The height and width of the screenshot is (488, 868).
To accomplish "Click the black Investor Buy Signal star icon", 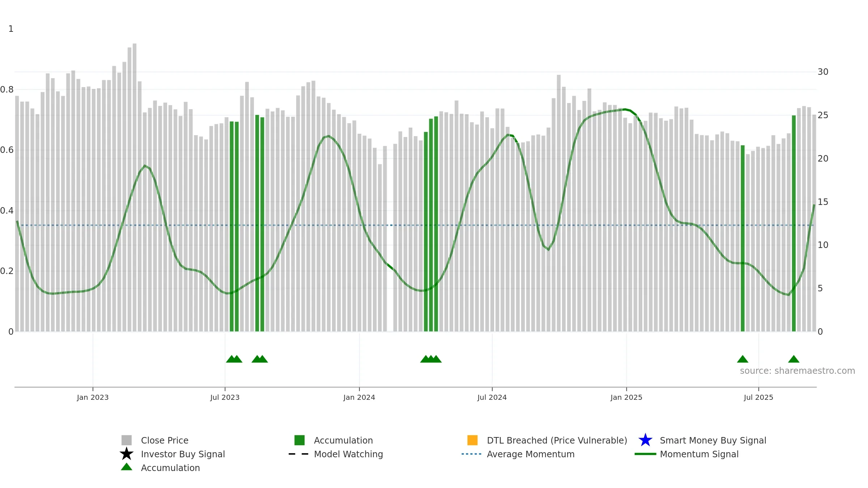I will tap(127, 454).
